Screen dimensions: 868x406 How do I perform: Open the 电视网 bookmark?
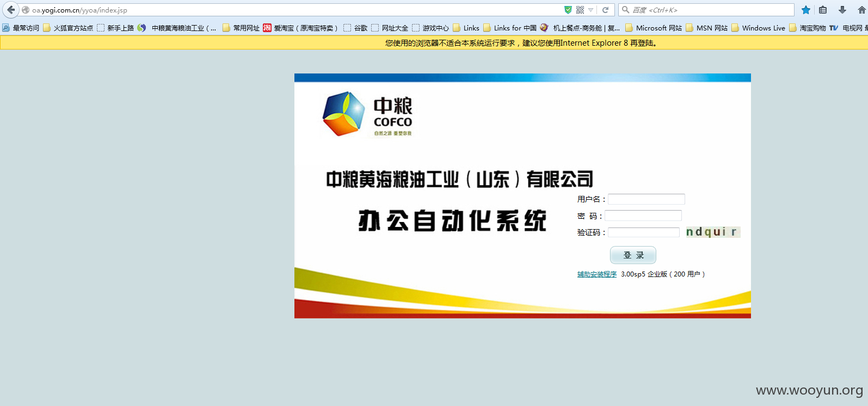(x=849, y=28)
